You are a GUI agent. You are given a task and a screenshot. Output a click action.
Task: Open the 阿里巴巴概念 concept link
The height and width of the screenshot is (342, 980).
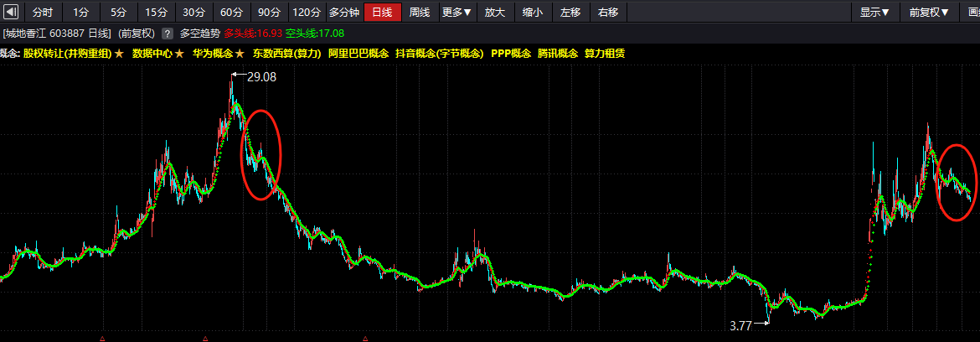click(358, 54)
